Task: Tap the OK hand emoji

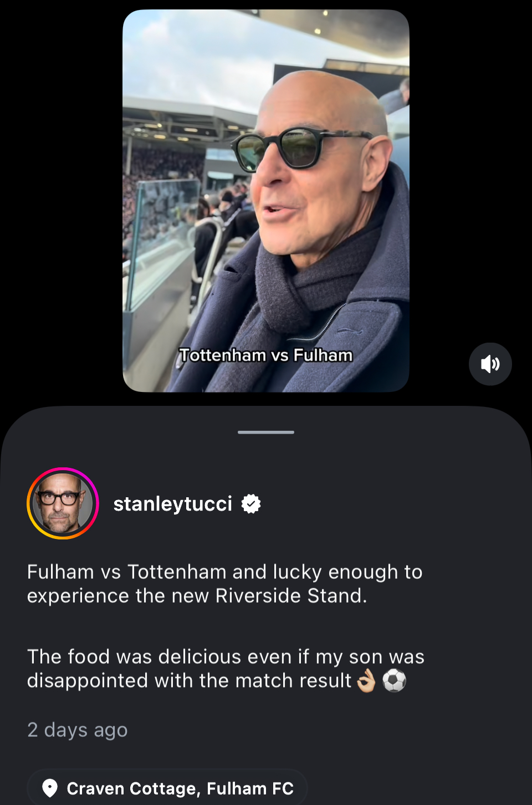Action: 366,681
